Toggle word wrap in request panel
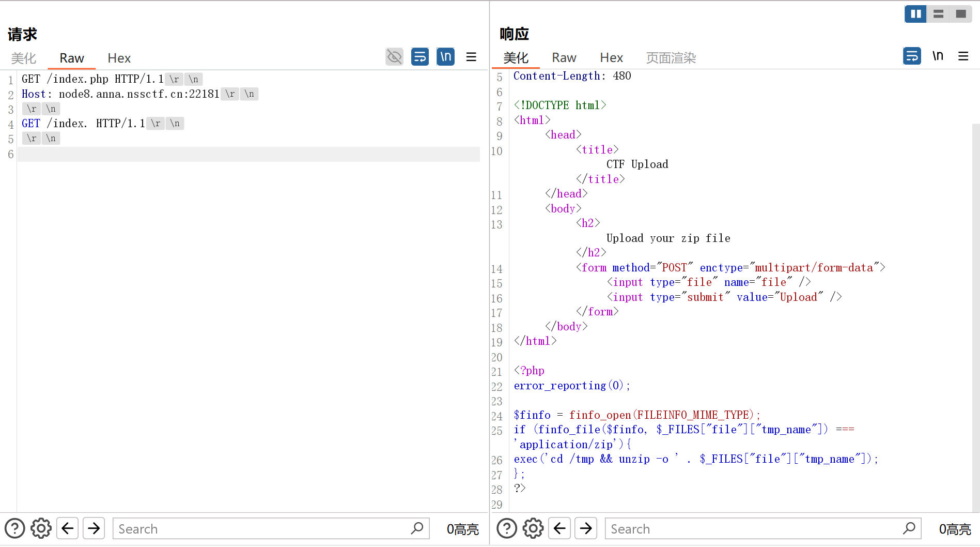The width and height of the screenshot is (980, 547). point(419,57)
